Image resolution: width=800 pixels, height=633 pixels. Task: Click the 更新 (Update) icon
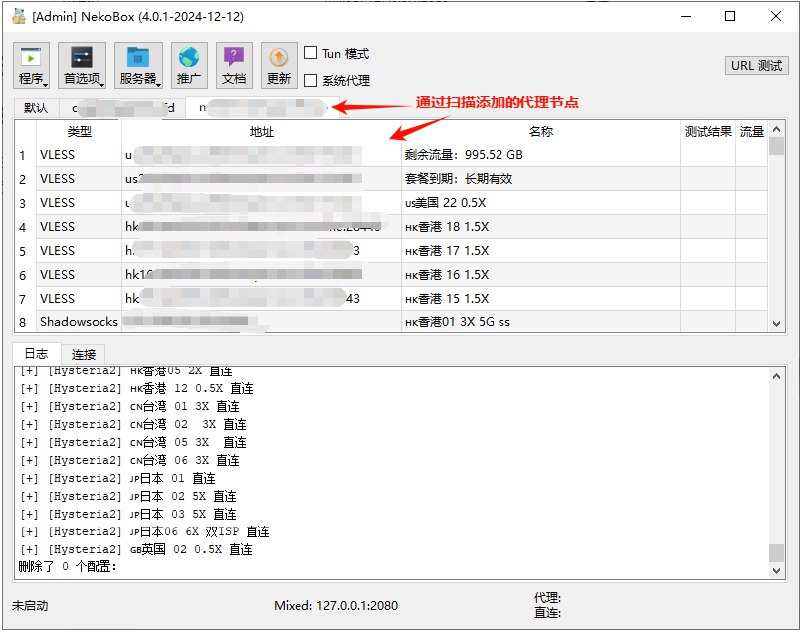[279, 66]
